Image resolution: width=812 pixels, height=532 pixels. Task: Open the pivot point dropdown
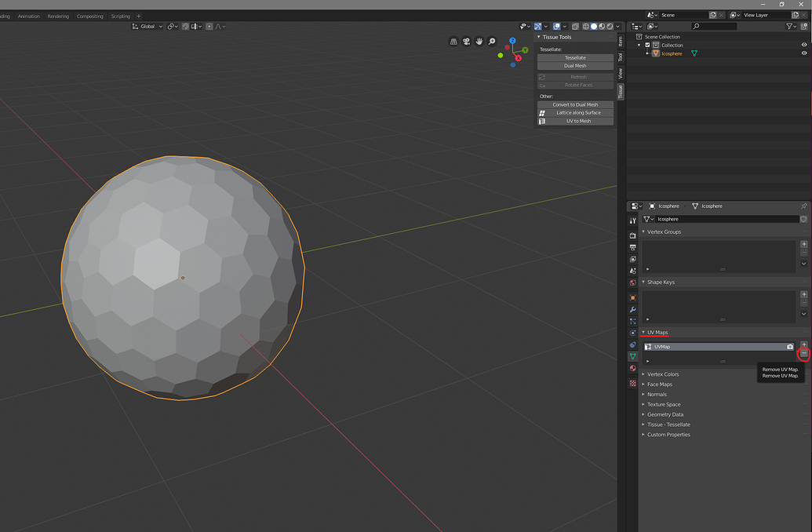[x=173, y=27]
